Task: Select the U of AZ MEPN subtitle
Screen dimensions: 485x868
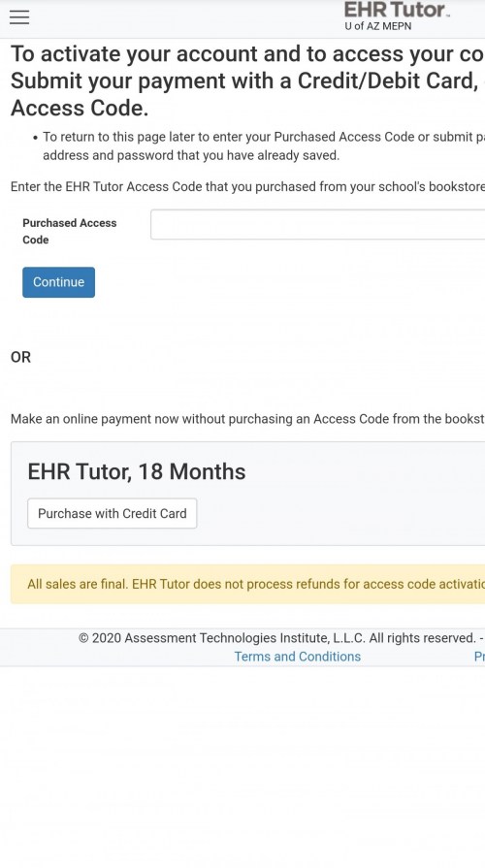Action: pyautogui.click(x=378, y=26)
